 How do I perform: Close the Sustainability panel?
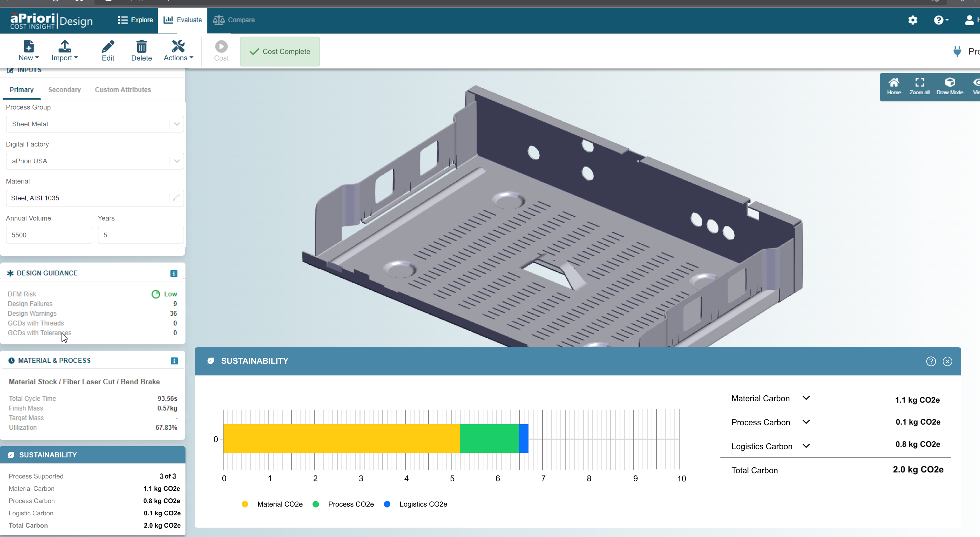[x=947, y=361]
